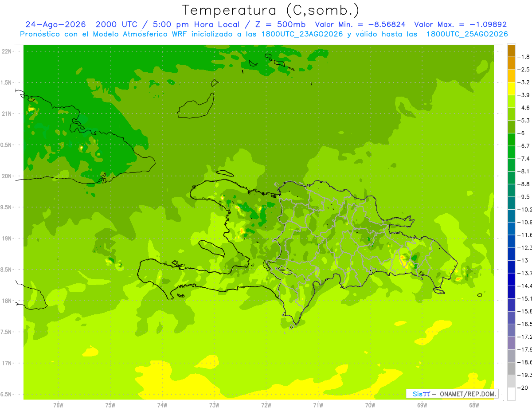Click the 70W longitude label

tap(370, 405)
